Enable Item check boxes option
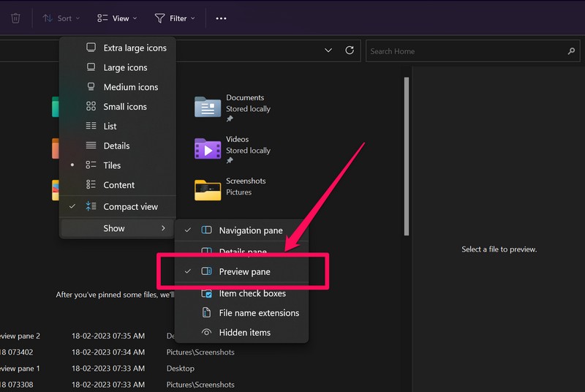This screenshot has width=585, height=392. click(x=252, y=293)
